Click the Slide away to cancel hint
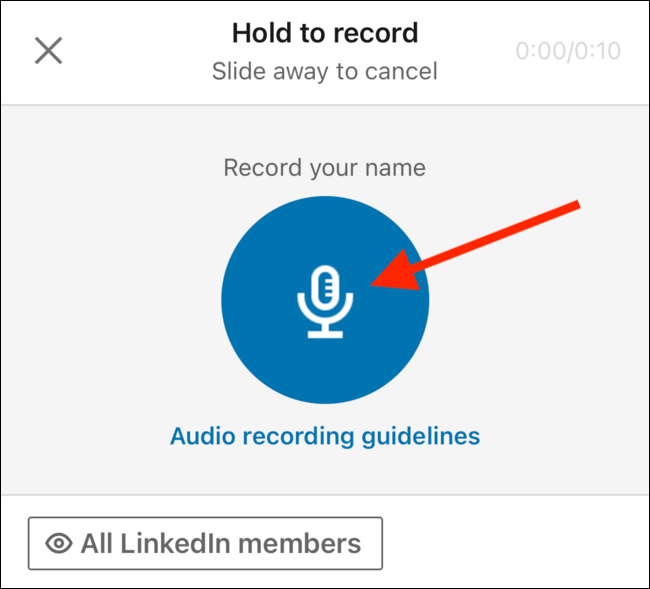 pos(324,71)
